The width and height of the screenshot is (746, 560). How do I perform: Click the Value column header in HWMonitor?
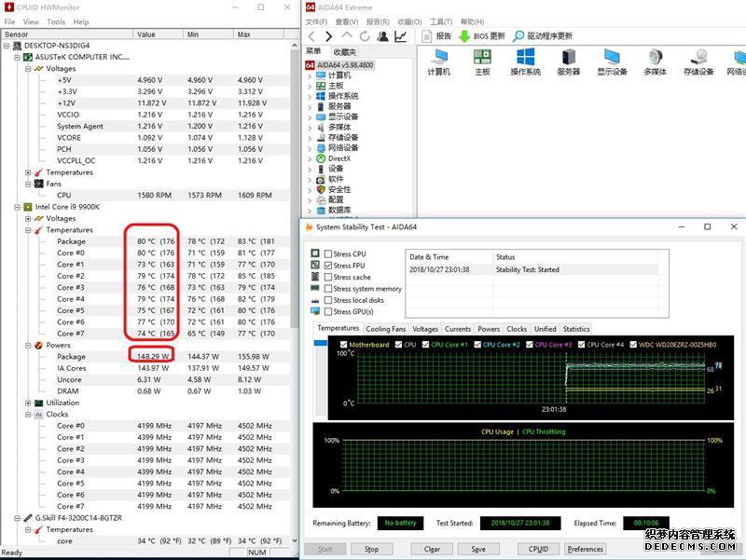[159, 34]
